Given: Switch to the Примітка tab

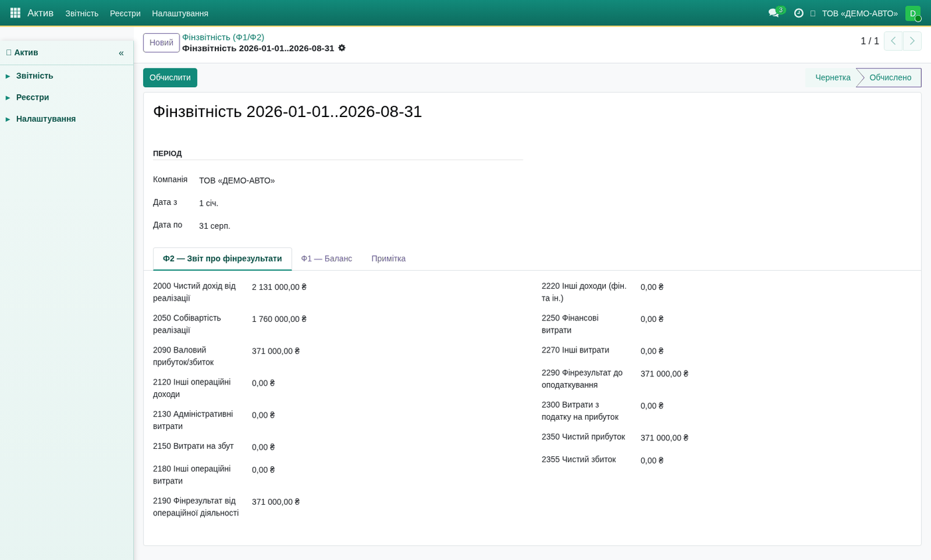Looking at the screenshot, I should click(x=388, y=259).
